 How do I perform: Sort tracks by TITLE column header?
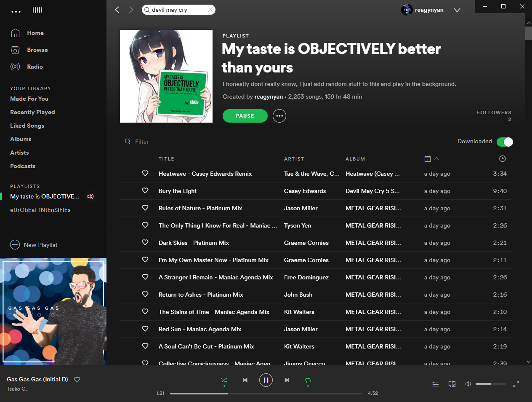click(166, 159)
